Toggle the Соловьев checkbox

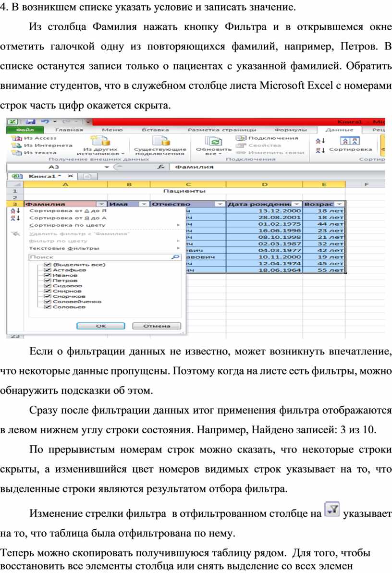click(x=47, y=307)
